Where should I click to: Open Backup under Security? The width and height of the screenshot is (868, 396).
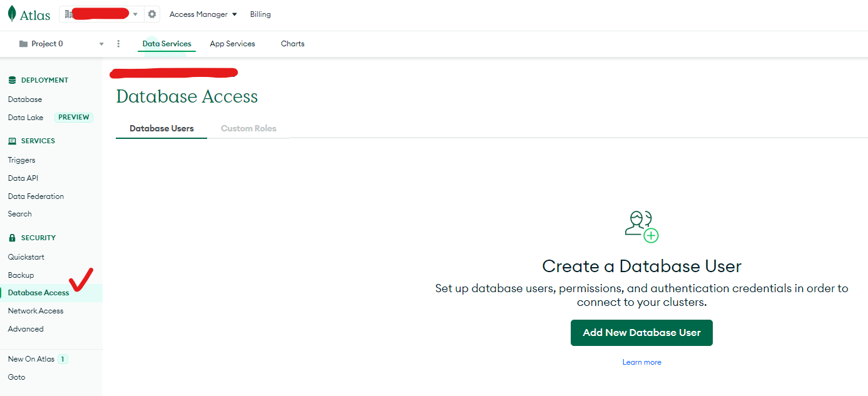pyautogui.click(x=21, y=275)
